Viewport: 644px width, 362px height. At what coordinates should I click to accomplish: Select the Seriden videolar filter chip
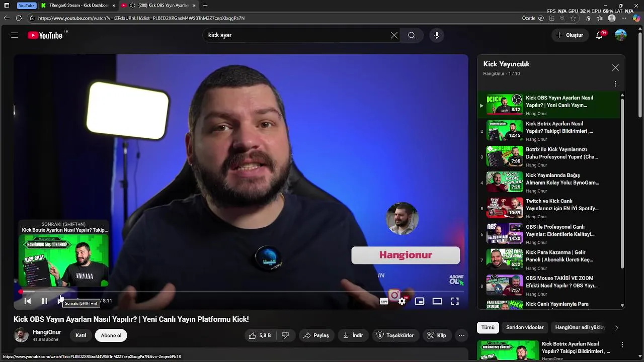tap(525, 327)
